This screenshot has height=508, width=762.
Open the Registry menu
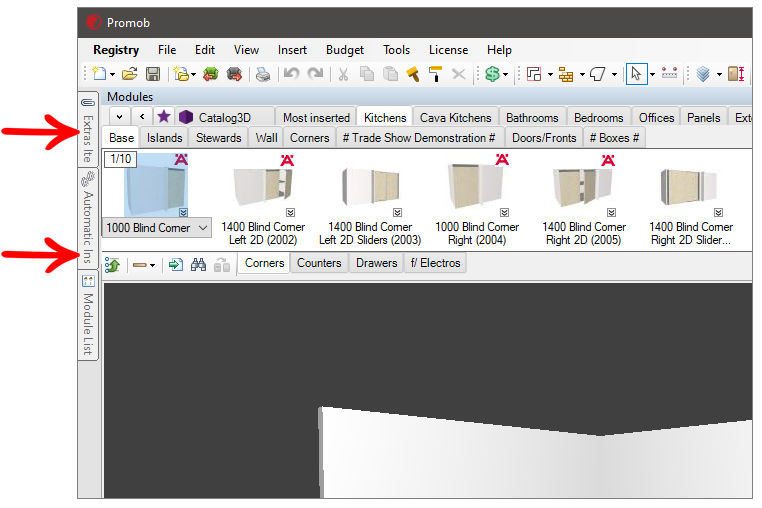point(116,50)
